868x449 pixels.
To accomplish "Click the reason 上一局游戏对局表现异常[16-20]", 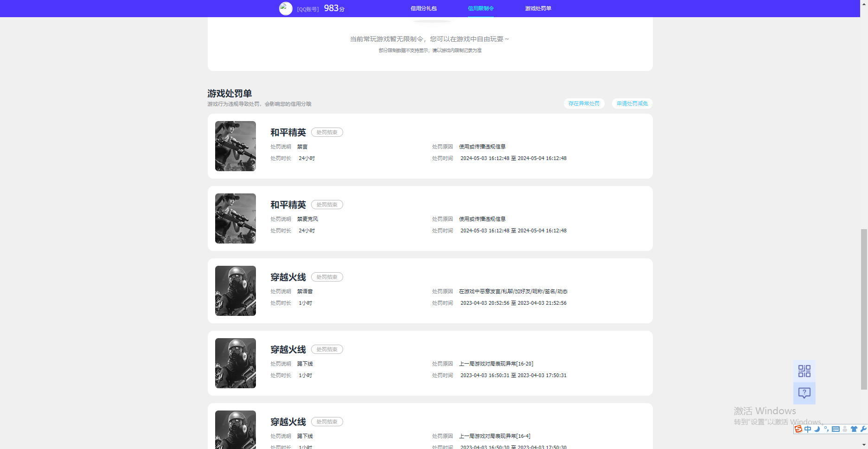I will click(x=496, y=364).
